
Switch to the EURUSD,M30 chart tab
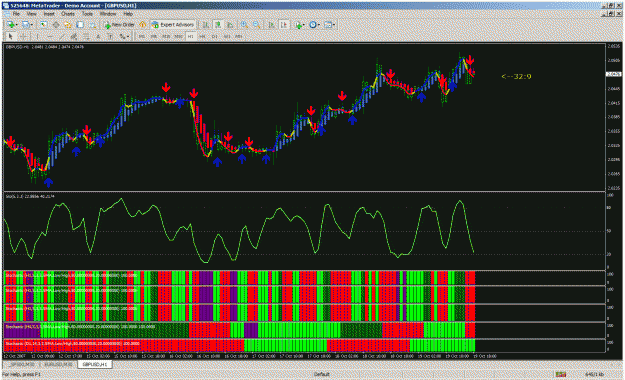pyautogui.click(x=58, y=364)
